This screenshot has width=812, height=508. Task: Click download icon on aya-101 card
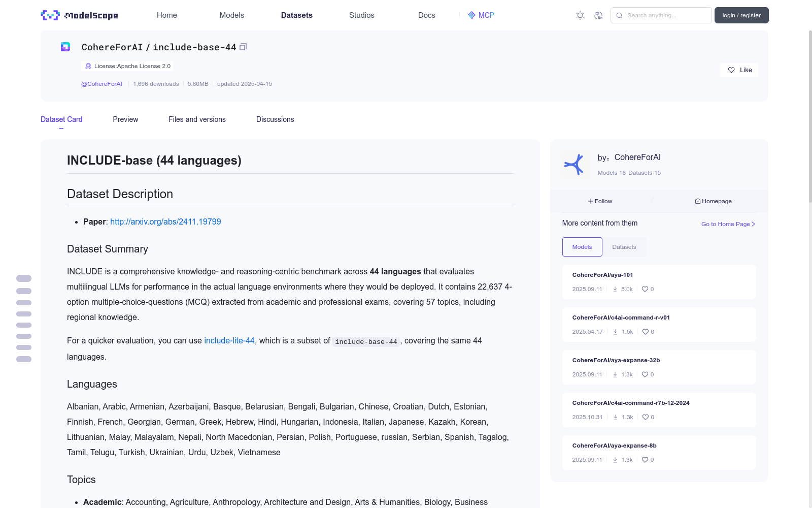point(615,289)
